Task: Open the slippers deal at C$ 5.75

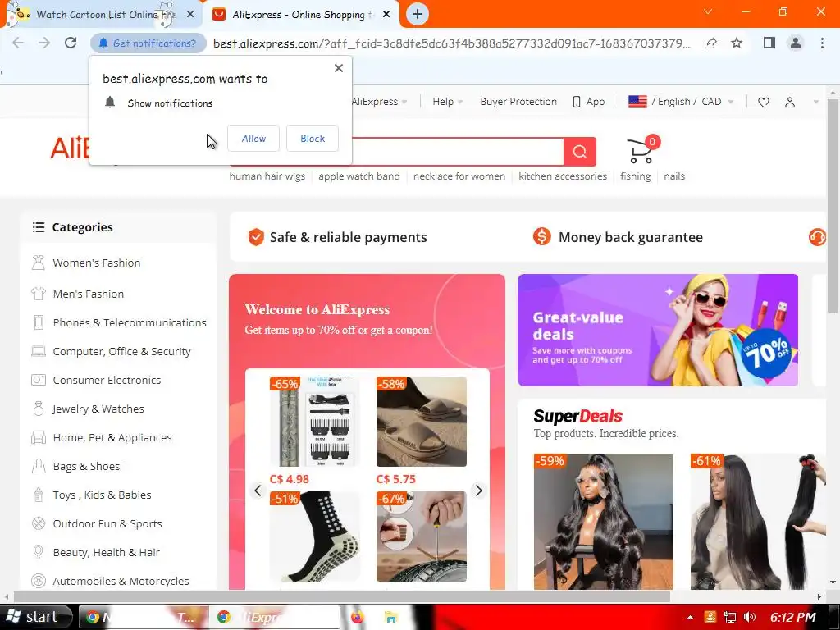Action: 421,422
